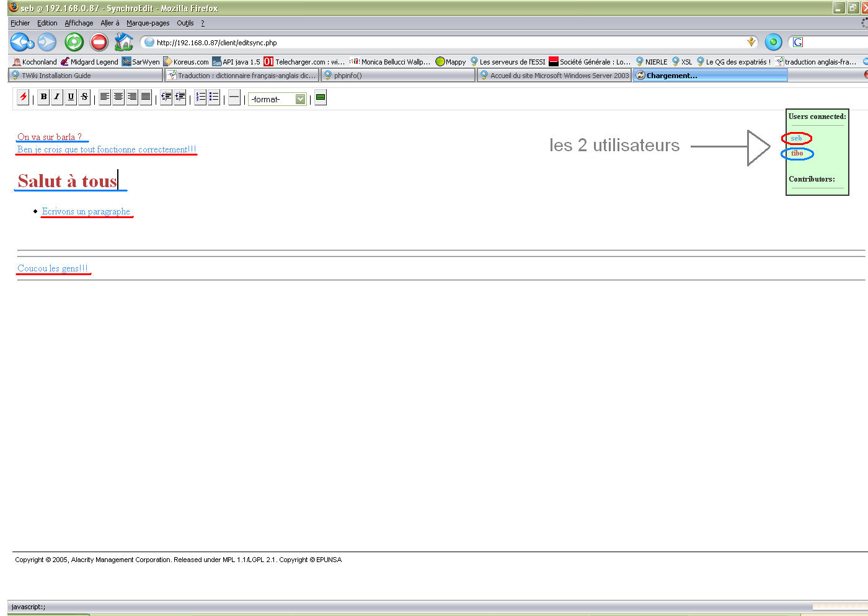Click the red lightning bolt toolbar icon
Viewport: 868px width, 616px height.
[23, 97]
